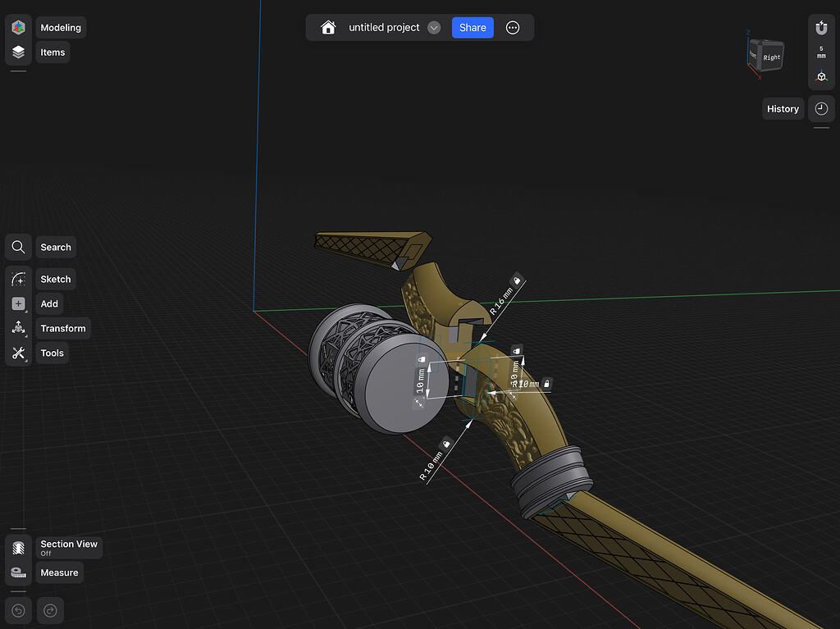Click the home icon beside project name
840x629 pixels.
[x=327, y=27]
